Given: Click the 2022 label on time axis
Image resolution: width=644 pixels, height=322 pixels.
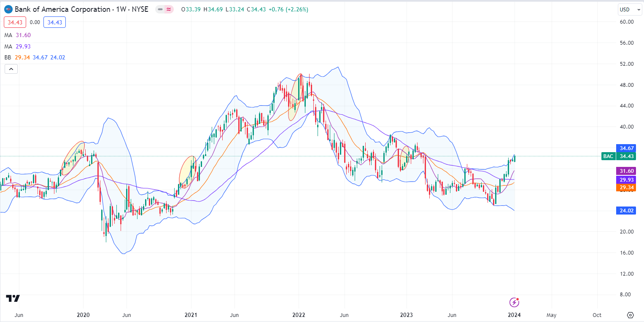Looking at the screenshot, I should coord(299,315).
